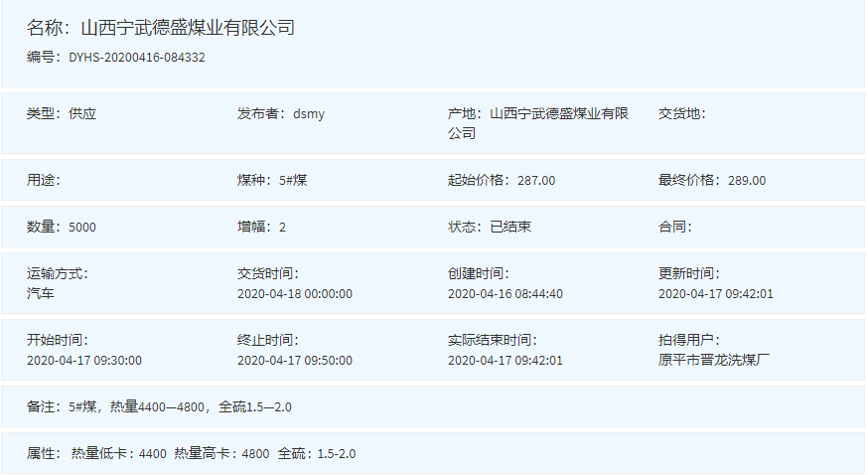Click the 合同 contract label

point(674,227)
